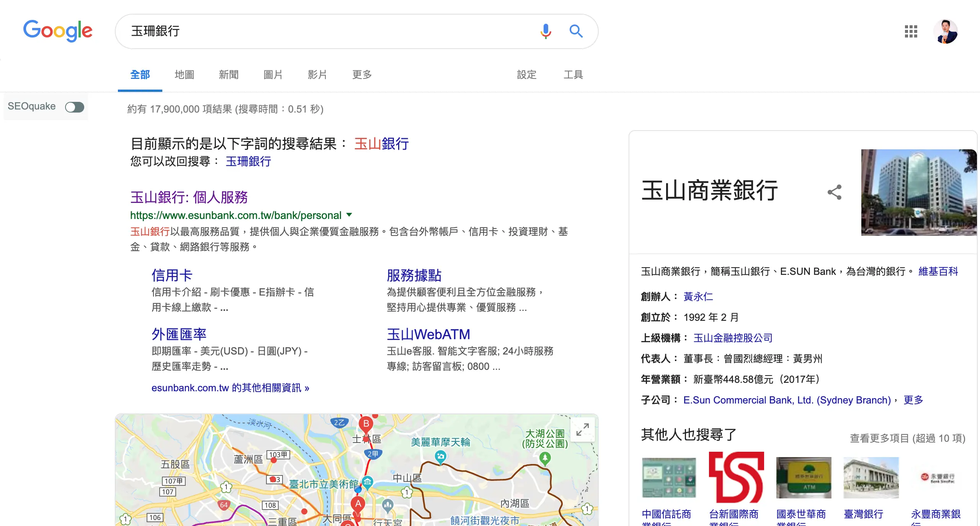Click the 臺北市立美術館 museum pin
Screen dimensions: 980x526
click(367, 482)
